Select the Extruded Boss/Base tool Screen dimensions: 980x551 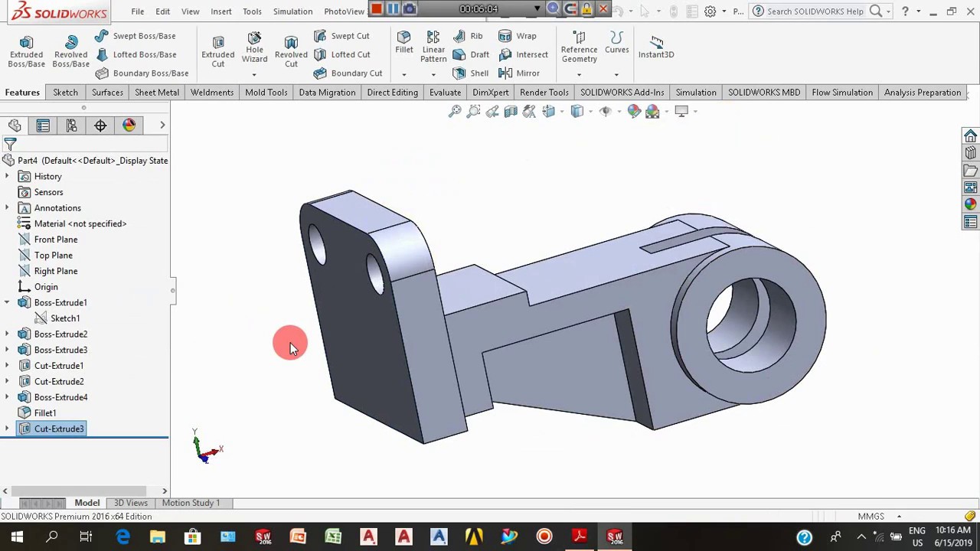coord(26,51)
